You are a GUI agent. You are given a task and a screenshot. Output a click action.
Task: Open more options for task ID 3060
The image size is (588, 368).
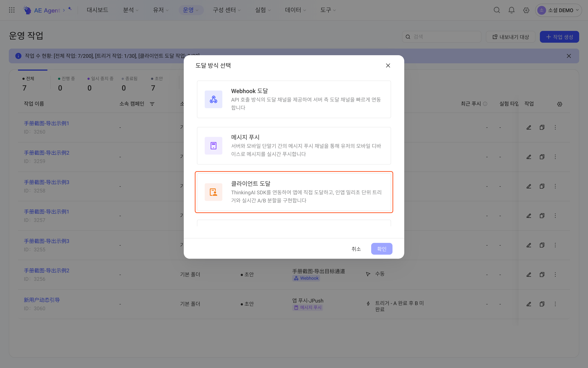click(x=555, y=304)
